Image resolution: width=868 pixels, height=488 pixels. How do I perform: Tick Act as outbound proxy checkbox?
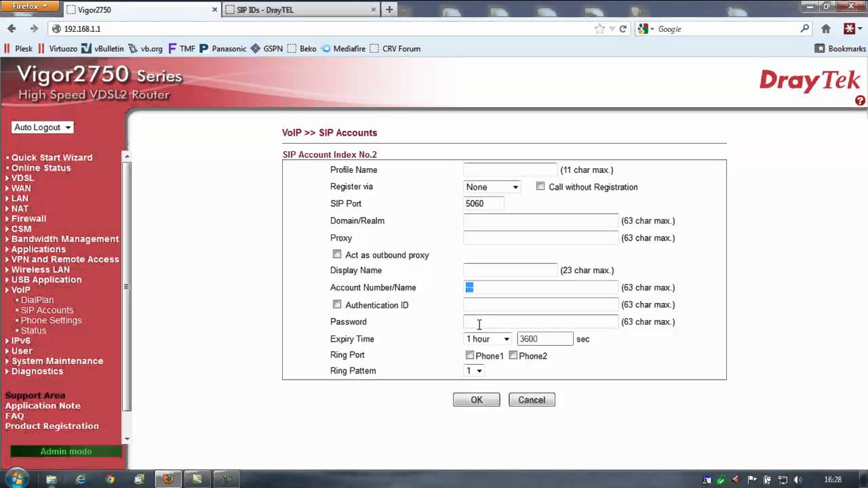pos(337,254)
